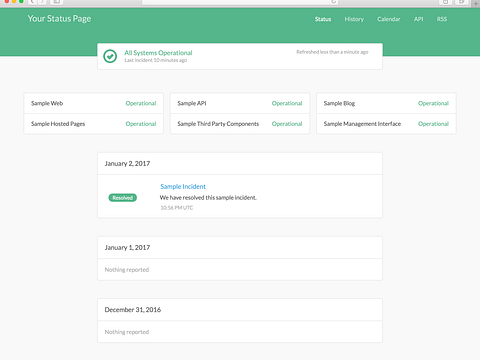The width and height of the screenshot is (480, 360).
Task: Click the browser back arrow button
Action: tap(32, 2)
